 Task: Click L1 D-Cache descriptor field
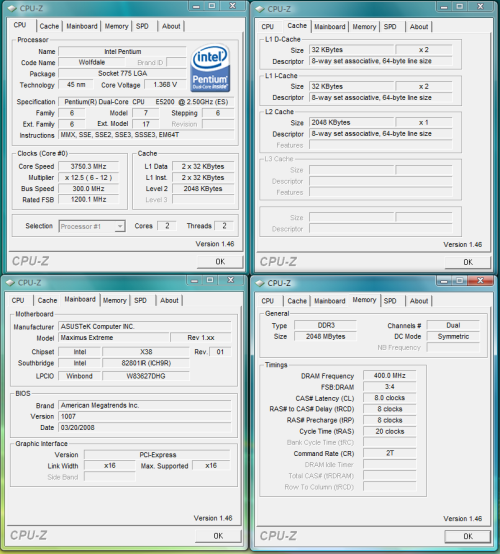tap(381, 61)
